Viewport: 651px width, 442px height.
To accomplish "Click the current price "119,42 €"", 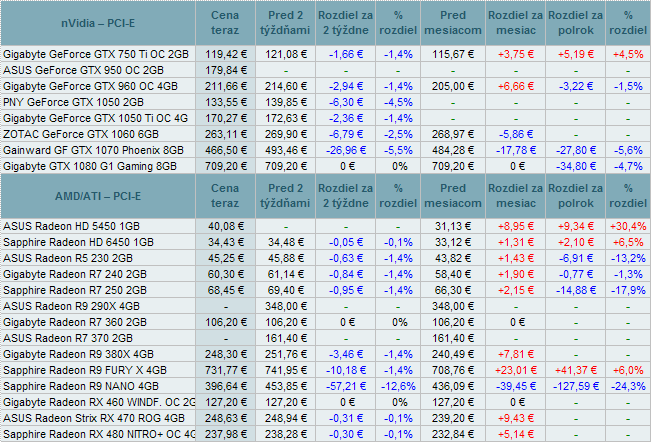I will (x=225, y=54).
